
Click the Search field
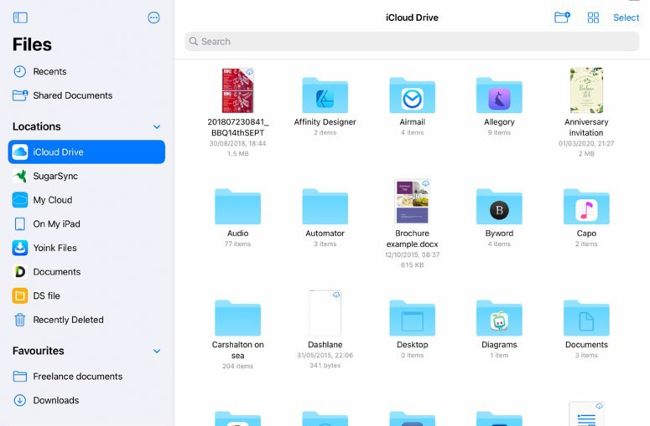point(411,42)
